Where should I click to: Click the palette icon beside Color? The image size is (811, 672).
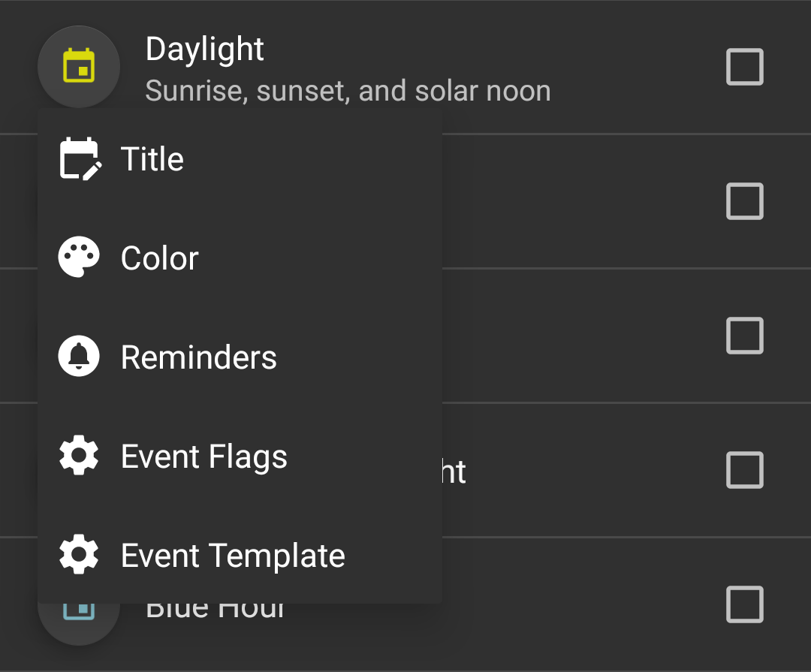pyautogui.click(x=79, y=258)
